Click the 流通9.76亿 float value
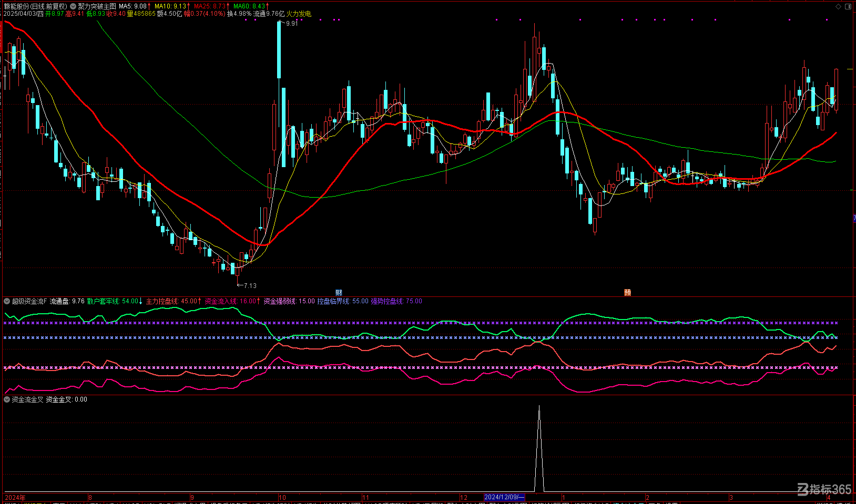The image size is (856, 504). click(269, 14)
